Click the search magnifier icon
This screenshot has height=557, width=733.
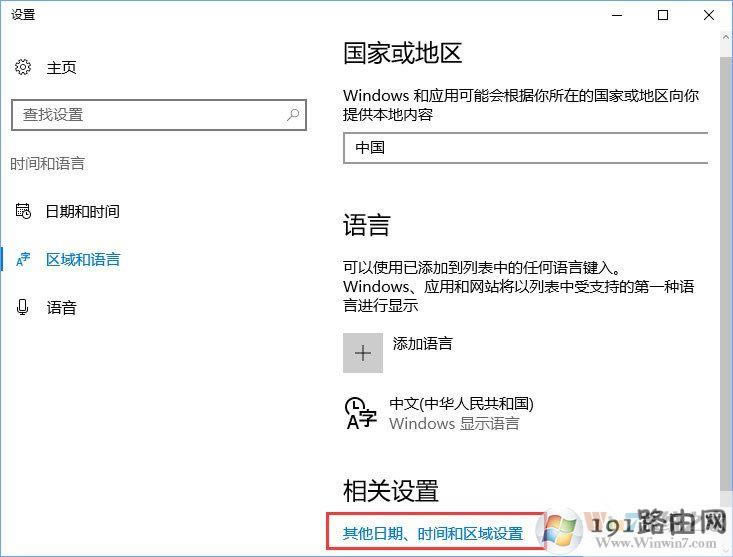click(x=293, y=114)
